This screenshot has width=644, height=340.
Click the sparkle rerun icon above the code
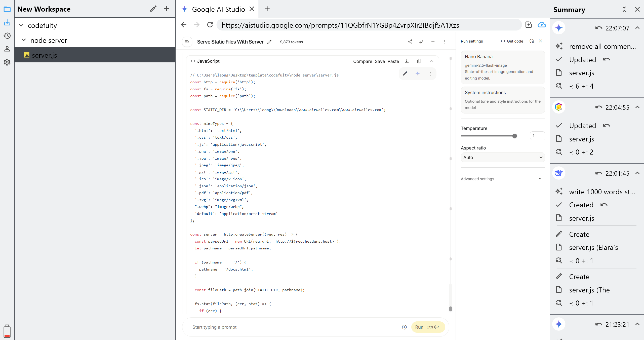coord(418,73)
